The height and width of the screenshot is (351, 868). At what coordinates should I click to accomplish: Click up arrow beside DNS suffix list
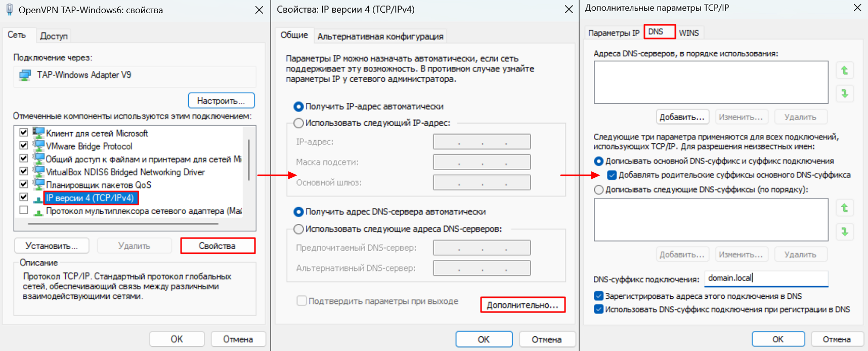(x=844, y=208)
